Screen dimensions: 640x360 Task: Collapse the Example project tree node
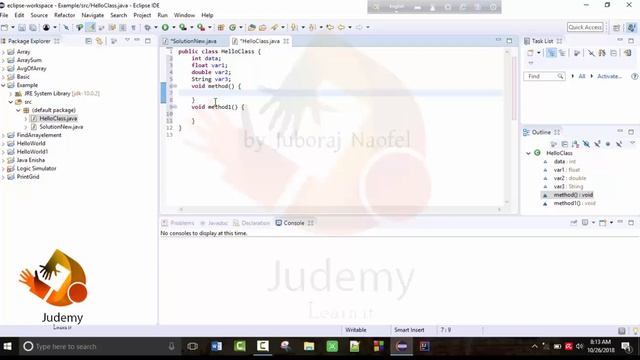point(4,85)
